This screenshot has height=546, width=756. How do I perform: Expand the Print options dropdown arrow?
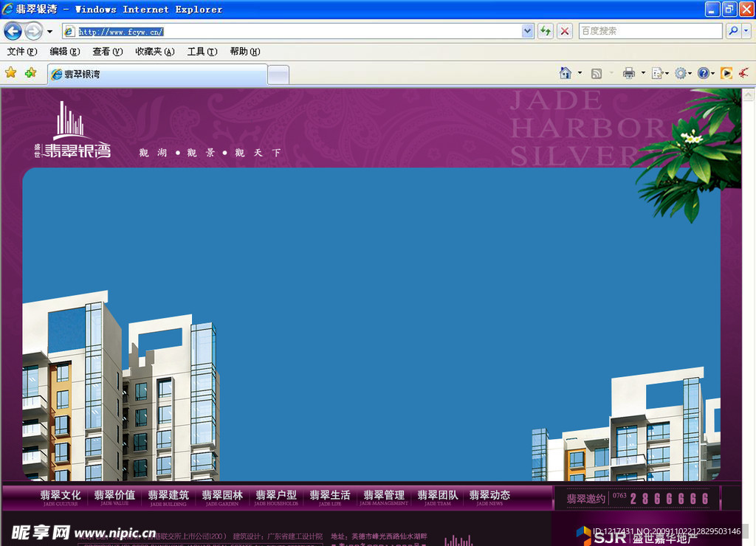[x=643, y=73]
